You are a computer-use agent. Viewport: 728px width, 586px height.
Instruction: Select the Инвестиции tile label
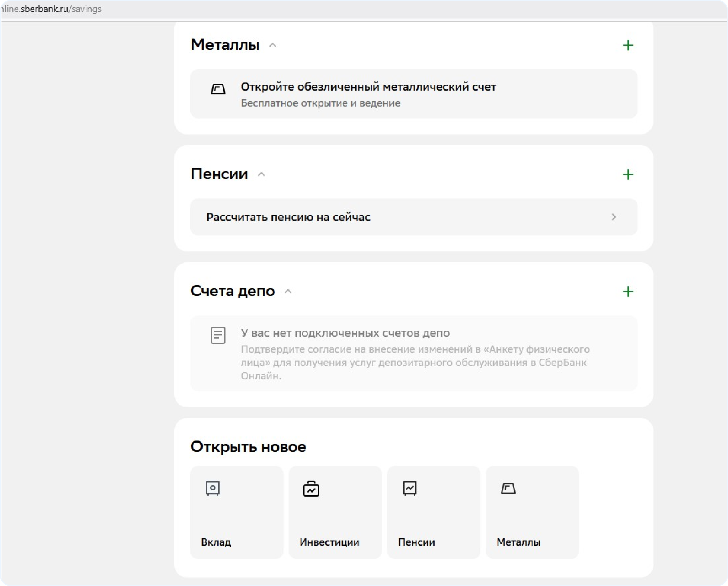[329, 542]
